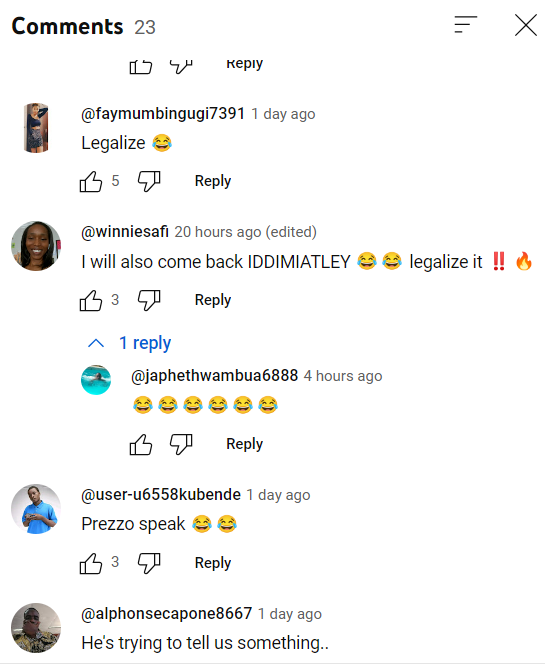Dislike the 'Legalize' comment
The image size is (545, 665).
[x=149, y=182]
